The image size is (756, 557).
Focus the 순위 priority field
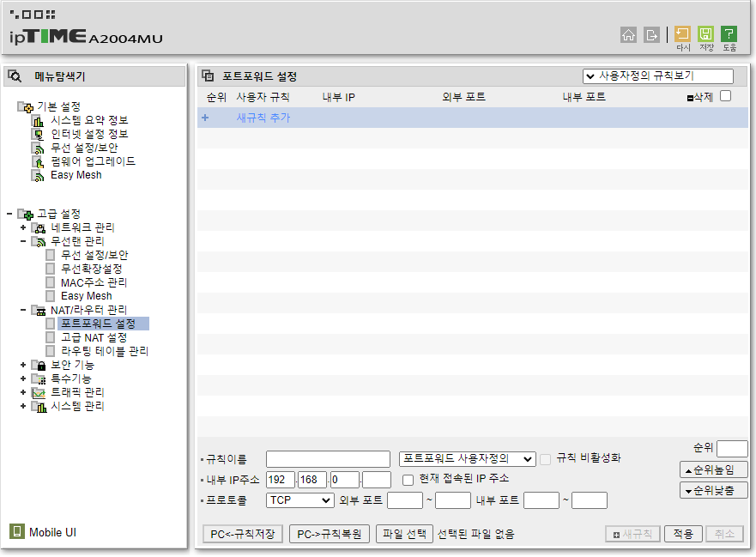tap(732, 449)
